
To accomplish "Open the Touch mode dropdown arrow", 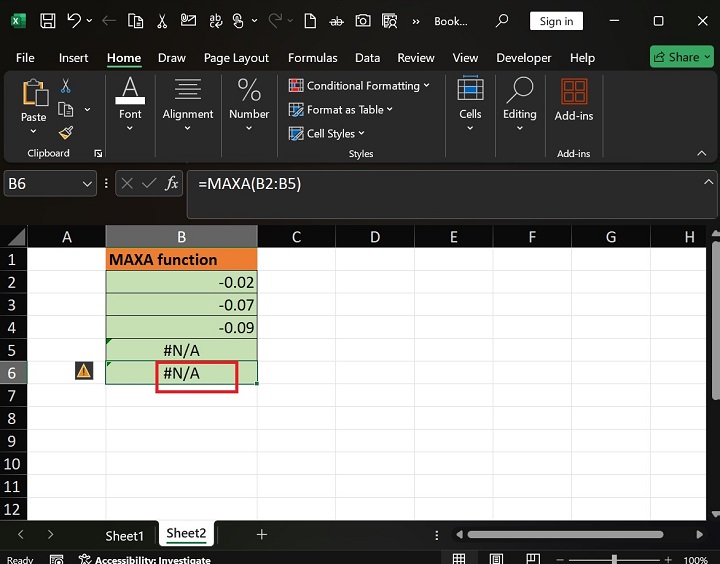I will (x=254, y=21).
